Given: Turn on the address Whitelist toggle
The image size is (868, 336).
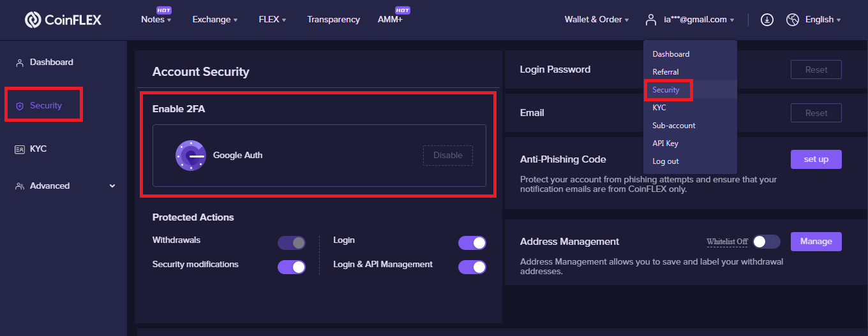Looking at the screenshot, I should (766, 242).
